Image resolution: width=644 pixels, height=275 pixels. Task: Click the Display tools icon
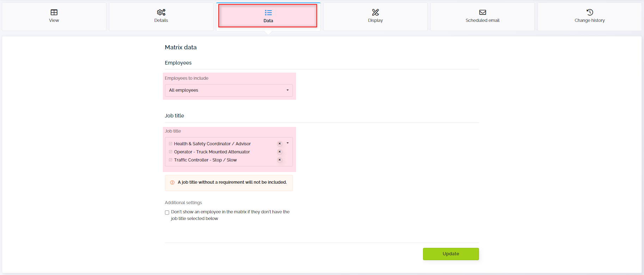[375, 12]
